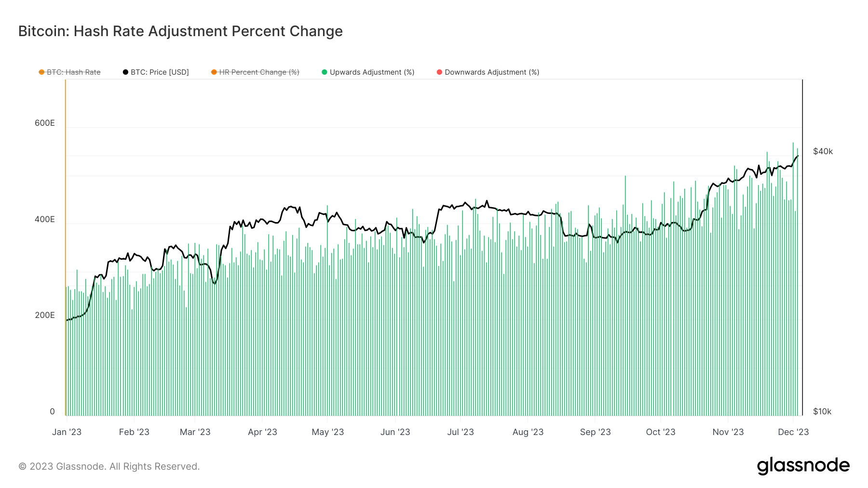Click the 600E y-axis label

pyautogui.click(x=45, y=123)
